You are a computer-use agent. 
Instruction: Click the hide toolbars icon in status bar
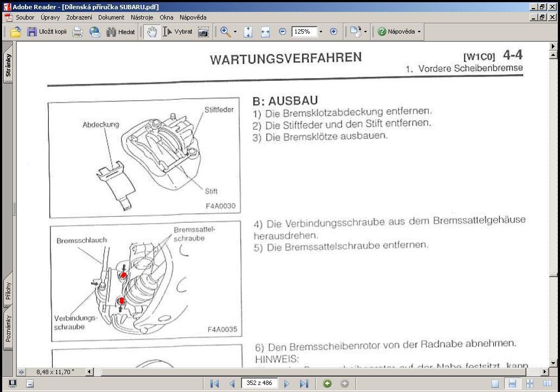coord(30,384)
